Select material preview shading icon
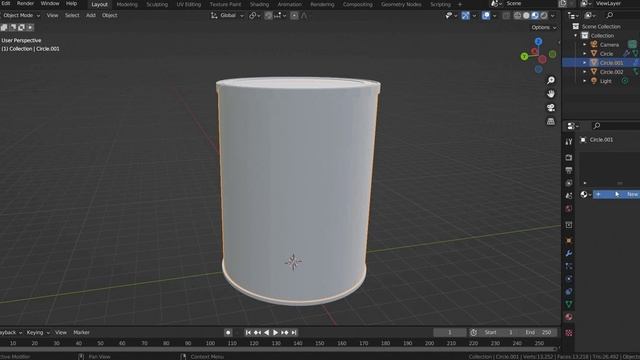Viewport: 640px width, 360px height. coord(535,16)
